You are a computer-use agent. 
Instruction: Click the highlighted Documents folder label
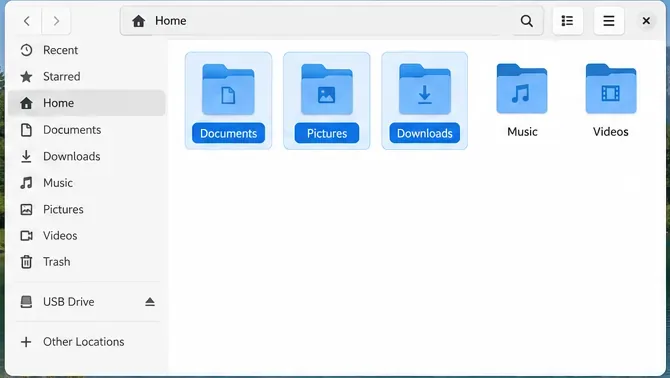click(x=228, y=133)
